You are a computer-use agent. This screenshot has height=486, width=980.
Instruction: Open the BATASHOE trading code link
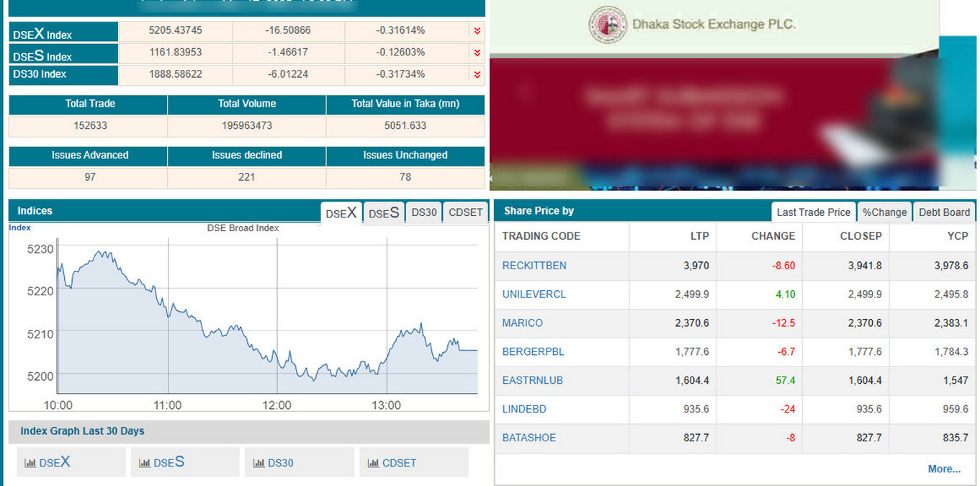pos(529,438)
